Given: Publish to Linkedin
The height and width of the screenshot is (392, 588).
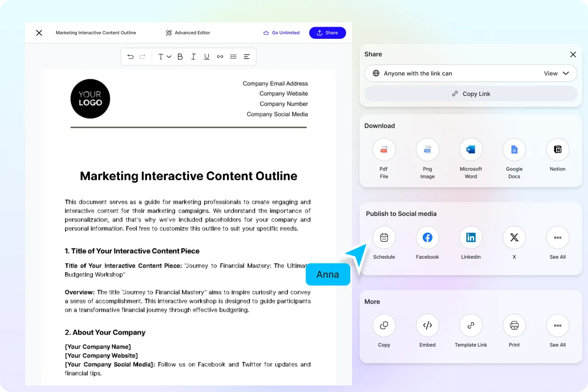Looking at the screenshot, I should coord(471,238).
